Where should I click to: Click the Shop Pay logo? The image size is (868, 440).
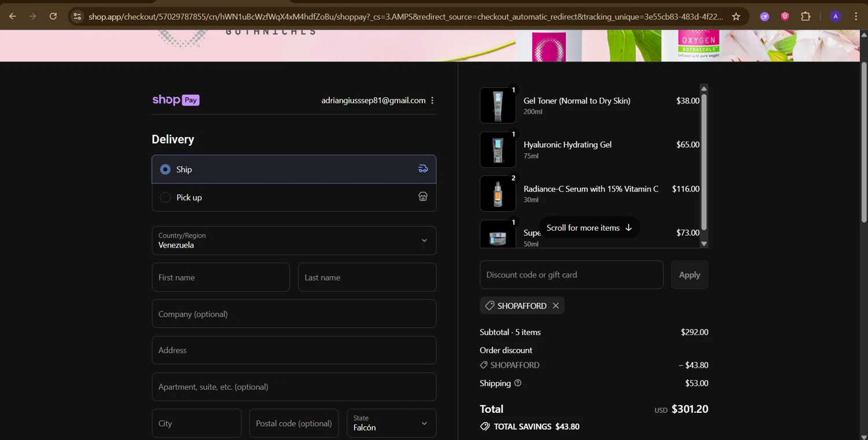(x=176, y=100)
